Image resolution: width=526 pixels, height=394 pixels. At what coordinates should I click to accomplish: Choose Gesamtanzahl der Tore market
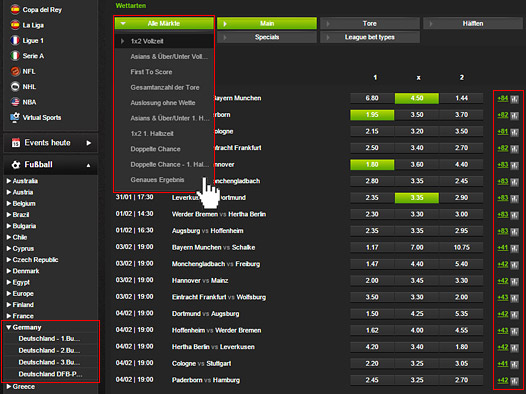tap(164, 88)
